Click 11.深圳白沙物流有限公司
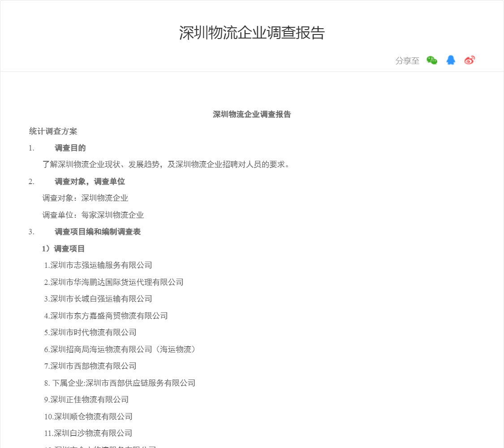The width and height of the screenshot is (504, 448). (88, 433)
